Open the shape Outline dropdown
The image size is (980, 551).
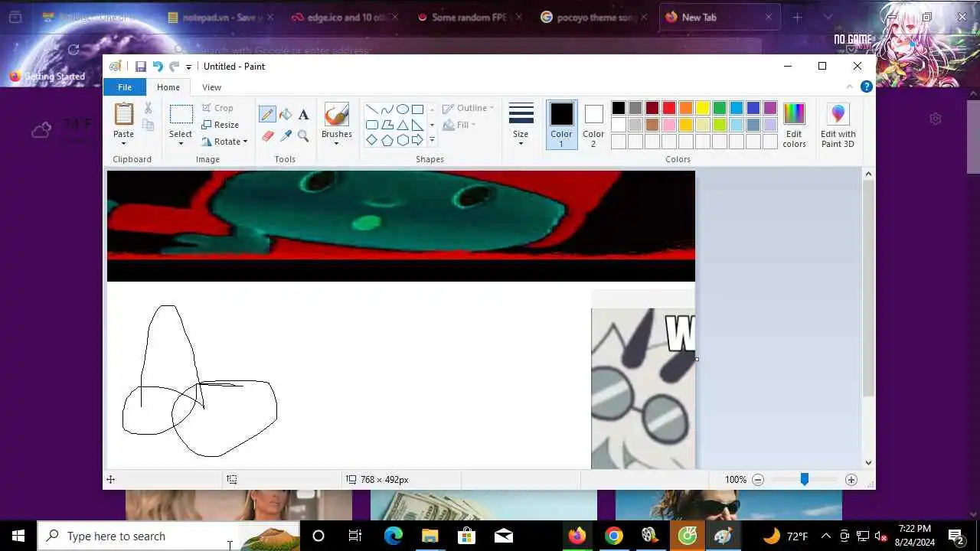pyautogui.click(x=468, y=108)
